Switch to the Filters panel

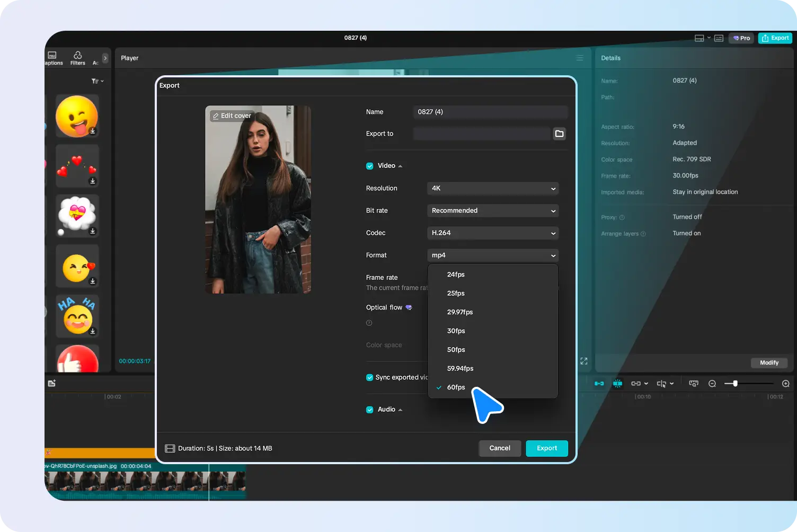coord(77,58)
